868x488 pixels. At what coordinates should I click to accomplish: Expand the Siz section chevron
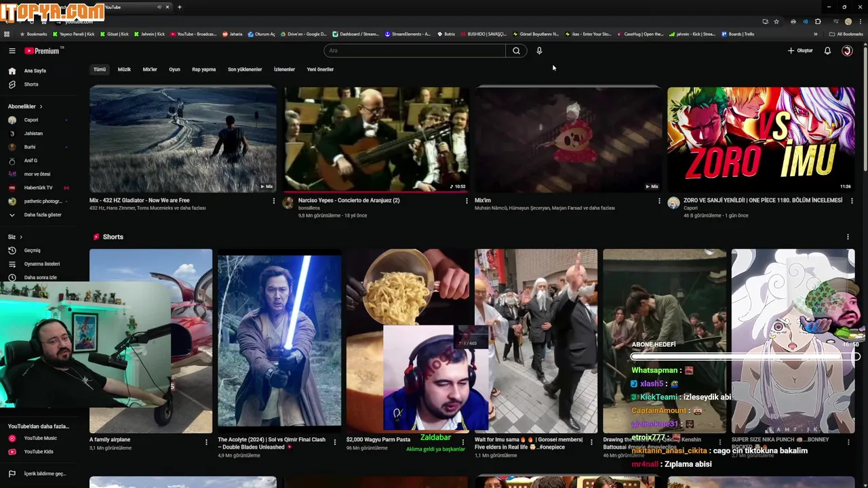[21, 237]
